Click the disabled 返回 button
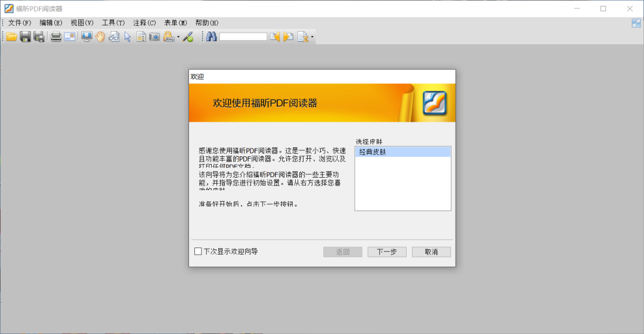The height and width of the screenshot is (334, 644). [x=342, y=252]
